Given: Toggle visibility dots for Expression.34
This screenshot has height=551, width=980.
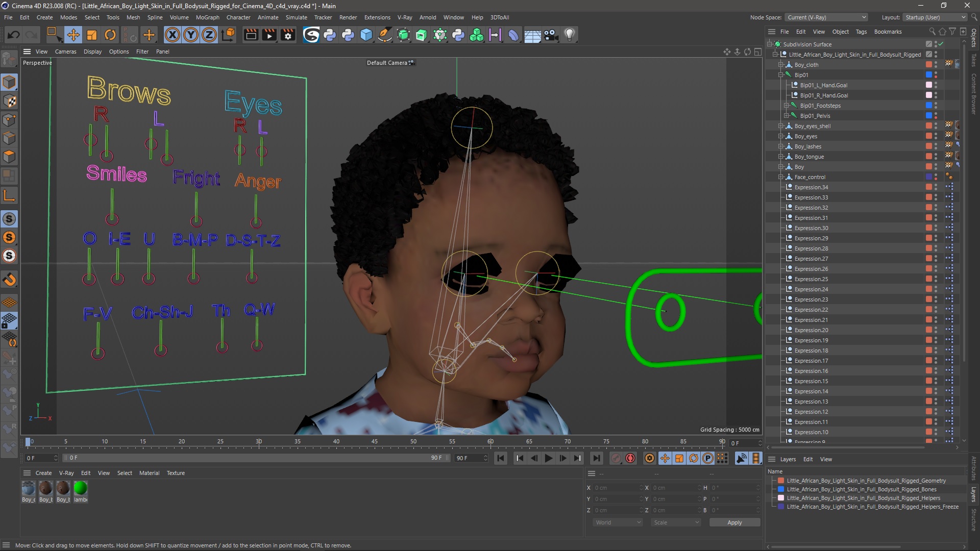Looking at the screenshot, I should coord(936,187).
